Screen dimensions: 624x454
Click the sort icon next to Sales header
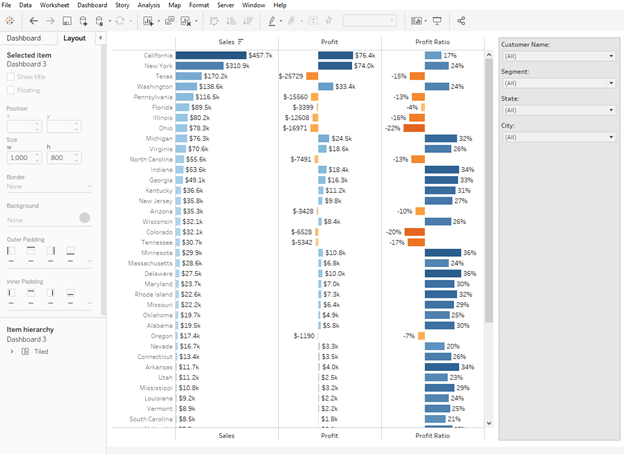(241, 41)
